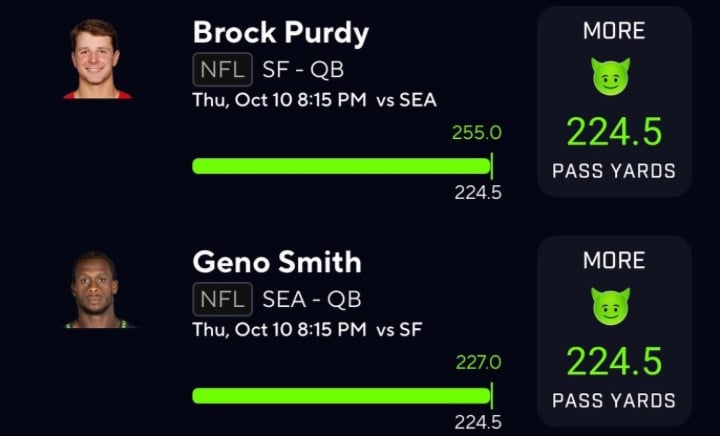Select the Brock Purdy player name
720x436 pixels.
pyautogui.click(x=280, y=33)
